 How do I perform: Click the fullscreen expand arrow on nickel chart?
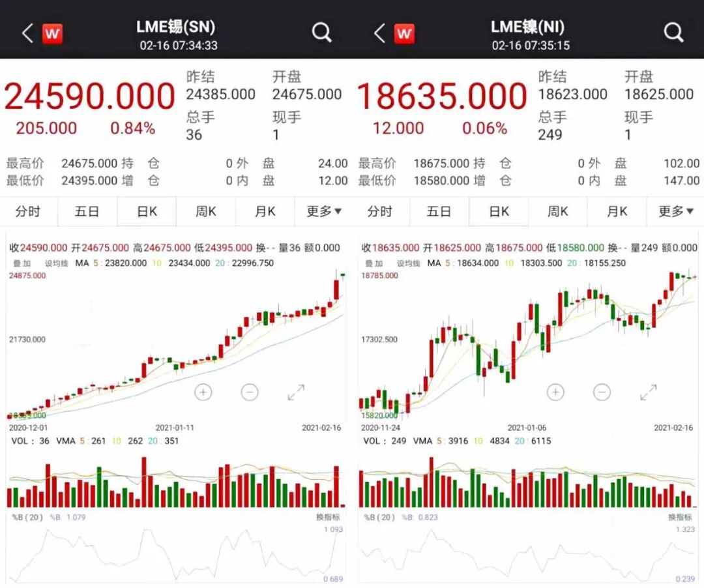(647, 392)
